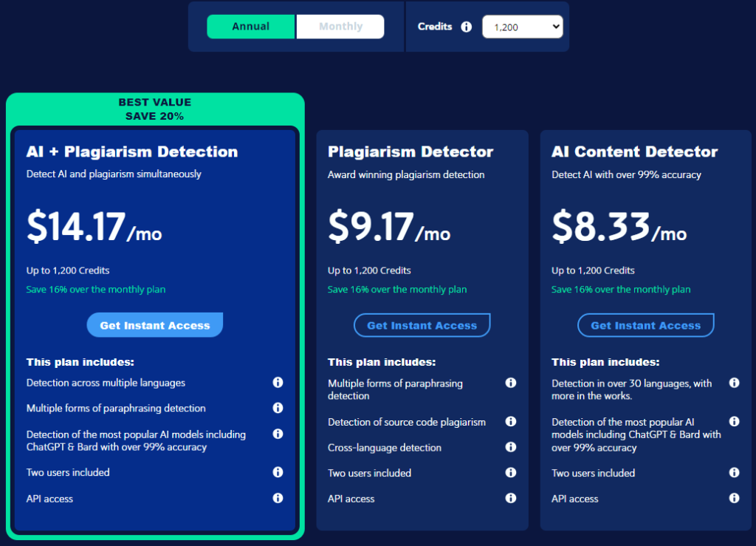Image resolution: width=756 pixels, height=546 pixels.
Task: Get Instant Access for Plagiarism Detector
Action: 422,325
